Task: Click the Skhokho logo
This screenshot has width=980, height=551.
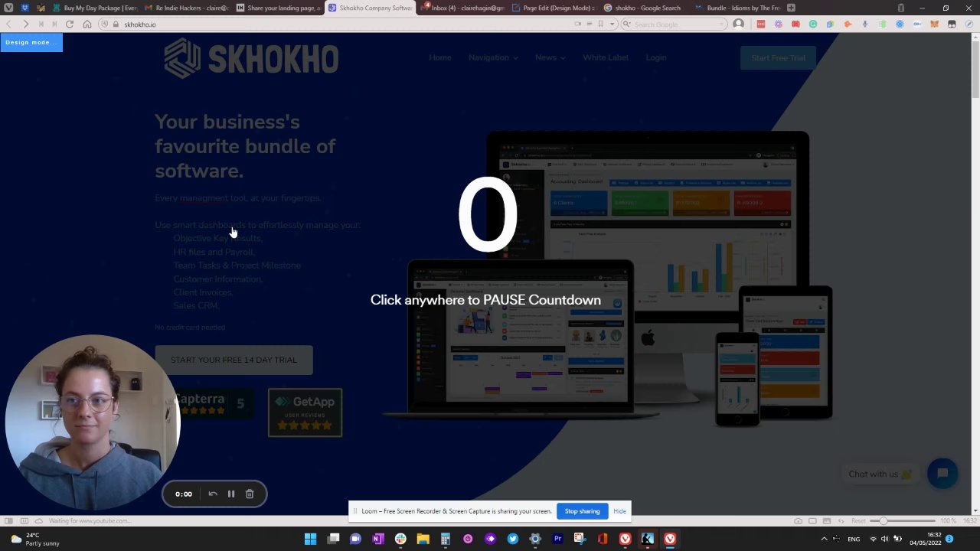Action: [x=251, y=58]
